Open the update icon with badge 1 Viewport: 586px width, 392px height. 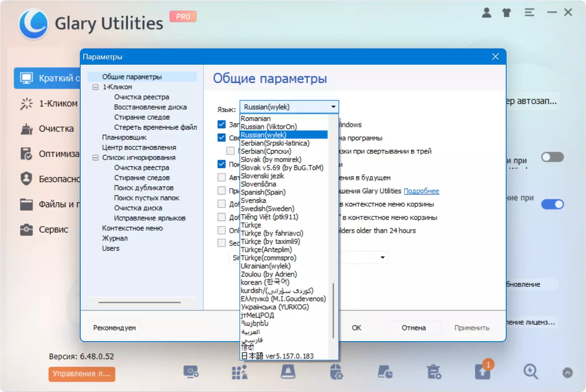(483, 371)
